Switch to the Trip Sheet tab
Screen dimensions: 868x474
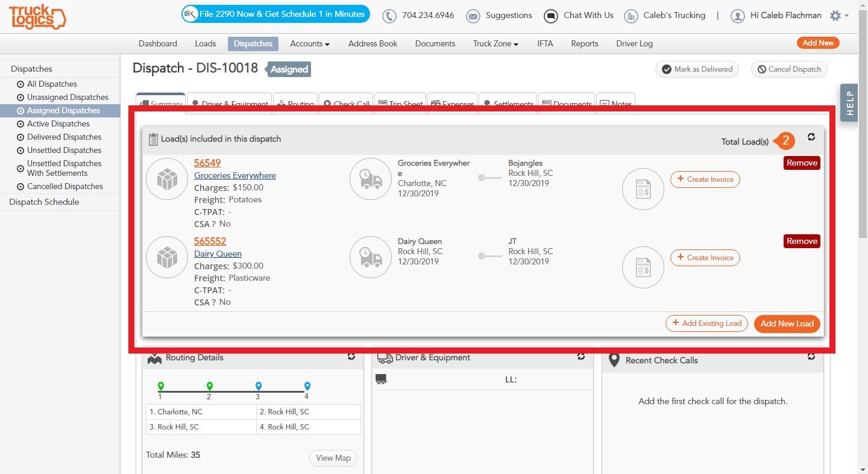coord(400,102)
